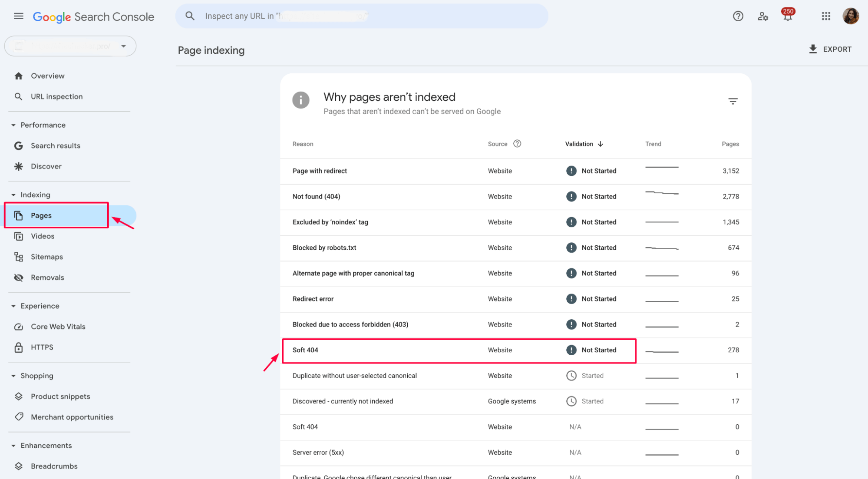Image resolution: width=868 pixels, height=479 pixels.
Task: Open the Google apps grid icon
Action: 825,16
